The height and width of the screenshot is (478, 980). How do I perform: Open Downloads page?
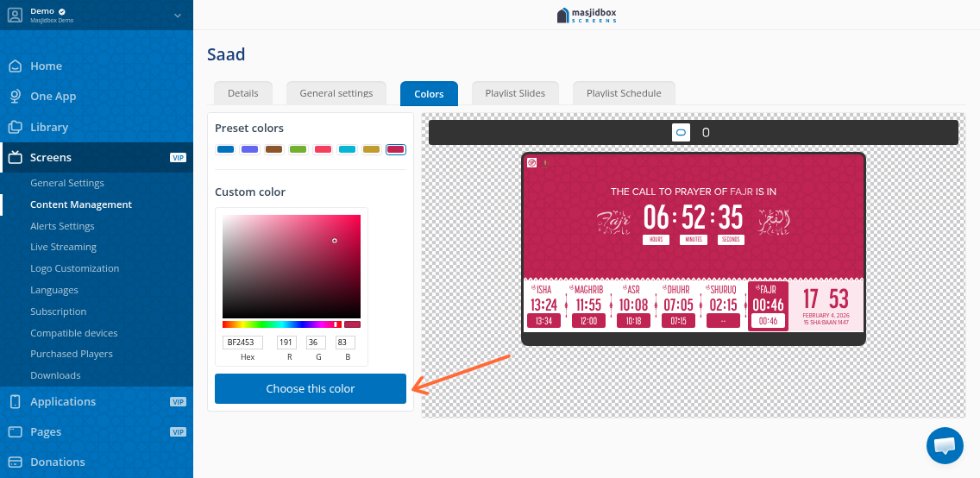(55, 375)
